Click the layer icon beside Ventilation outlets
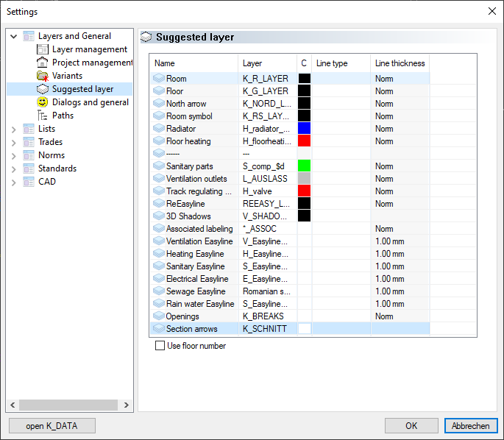This screenshot has height=440, width=504. (x=159, y=178)
